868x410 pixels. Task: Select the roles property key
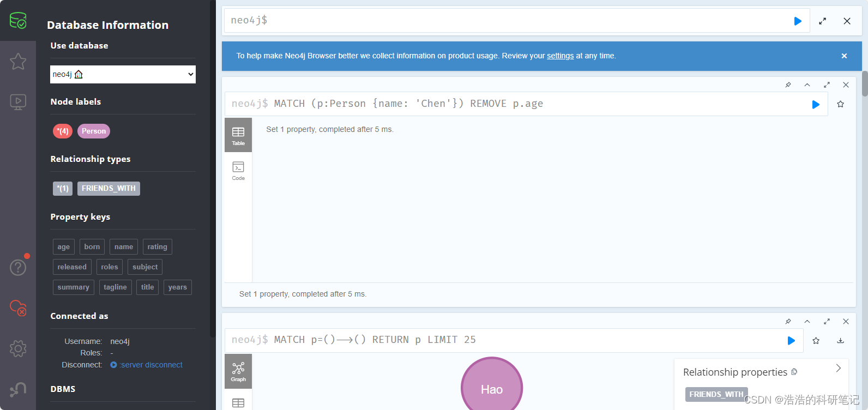110,267
